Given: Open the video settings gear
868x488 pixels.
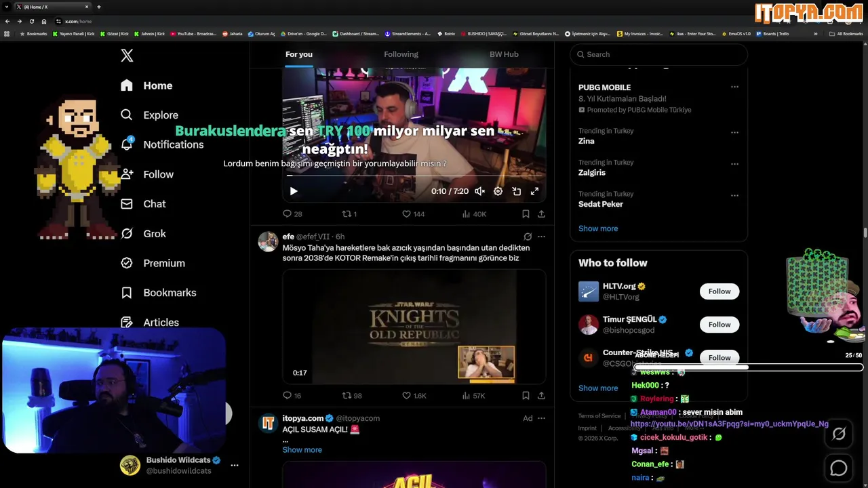Looking at the screenshot, I should click(498, 191).
